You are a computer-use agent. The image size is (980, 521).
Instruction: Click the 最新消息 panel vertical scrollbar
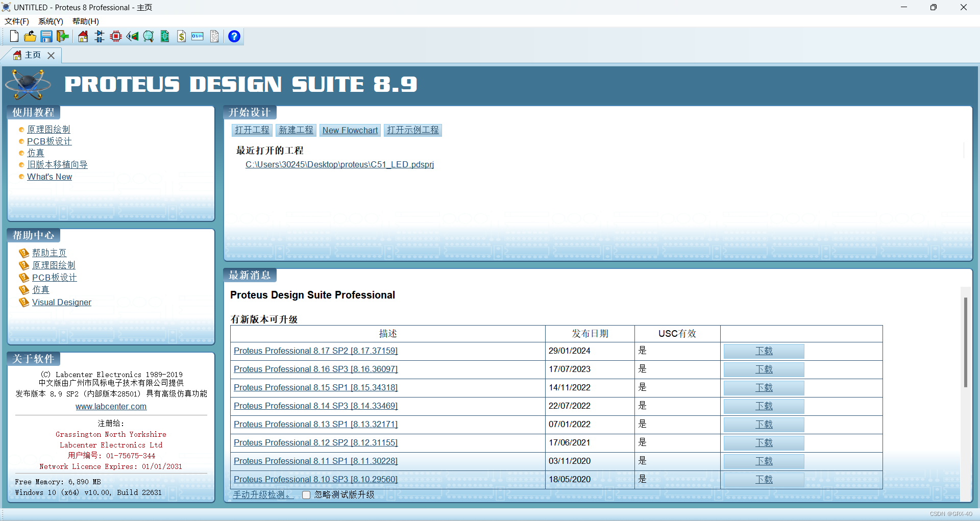click(966, 342)
